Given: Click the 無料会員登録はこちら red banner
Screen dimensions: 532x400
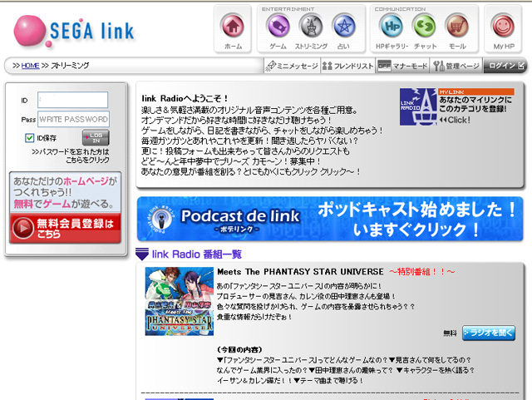Looking at the screenshot, I should [65, 228].
